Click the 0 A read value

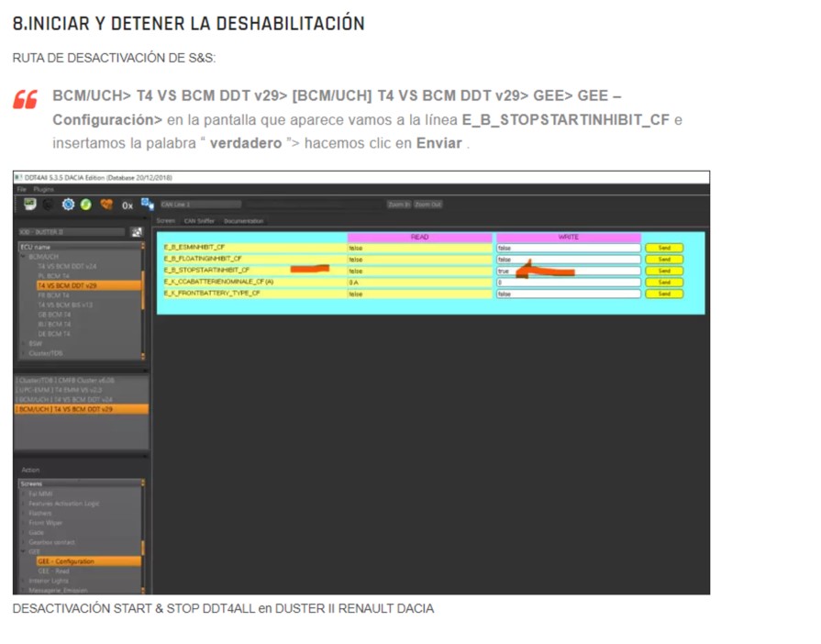click(x=419, y=283)
